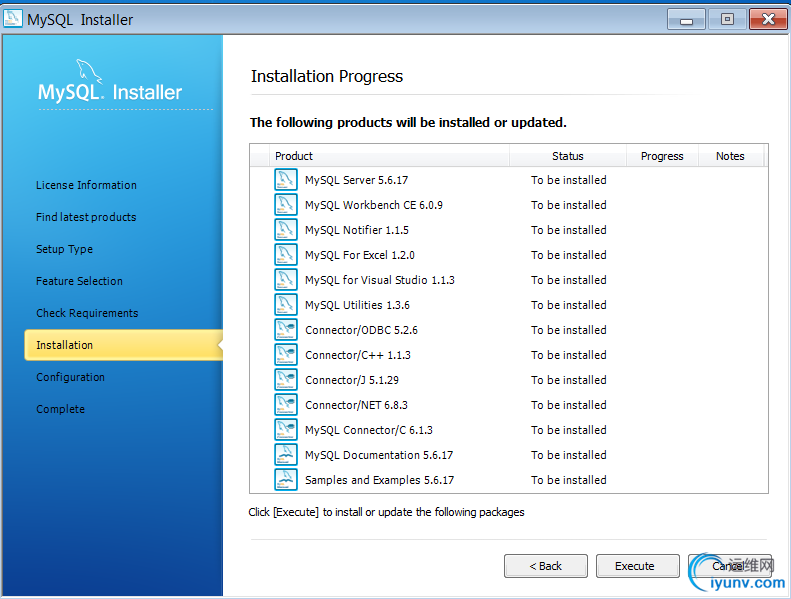Click the MySQL dolphin logo in sidebar
Screen dimensions: 791x599
[89, 71]
